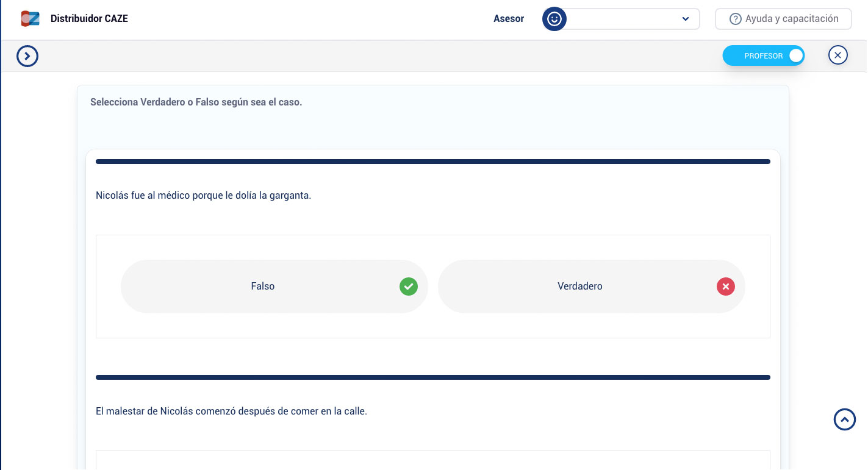Close the activity with the X circle
The width and height of the screenshot is (868, 470).
tap(838, 55)
